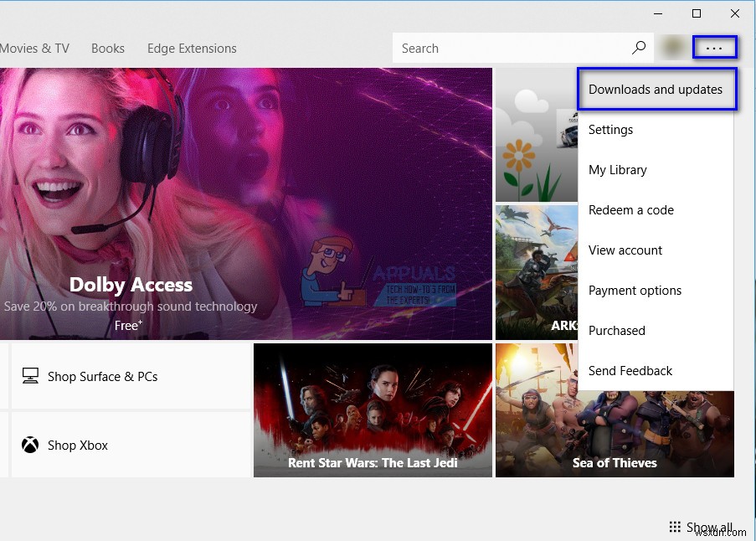The width and height of the screenshot is (756, 541).
Task: Choose Send Feedback menu entry
Action: point(656,371)
